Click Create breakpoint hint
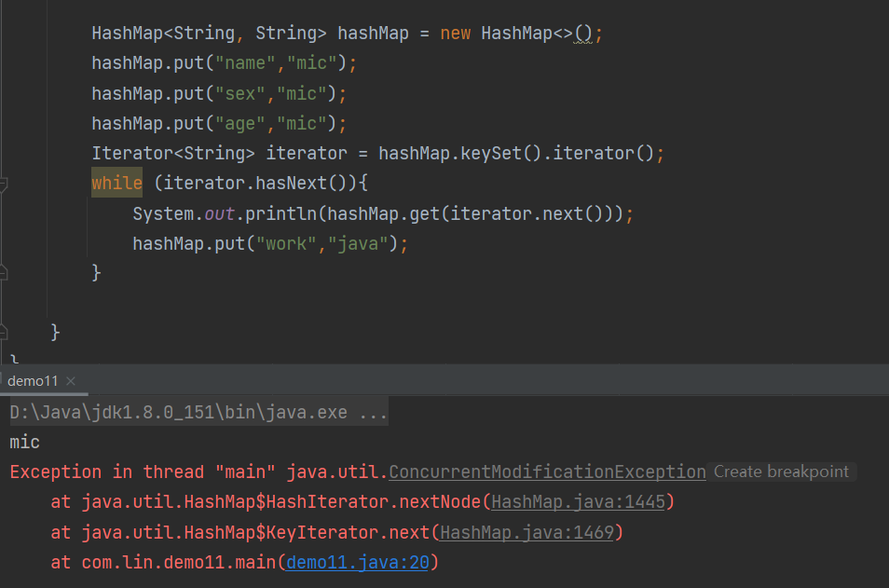 781,472
